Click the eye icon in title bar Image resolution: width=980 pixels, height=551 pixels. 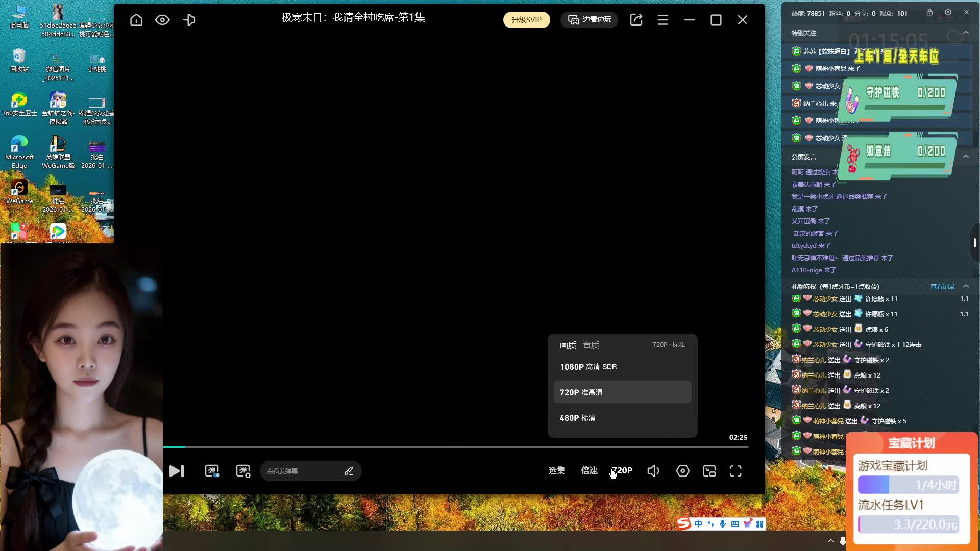[162, 20]
